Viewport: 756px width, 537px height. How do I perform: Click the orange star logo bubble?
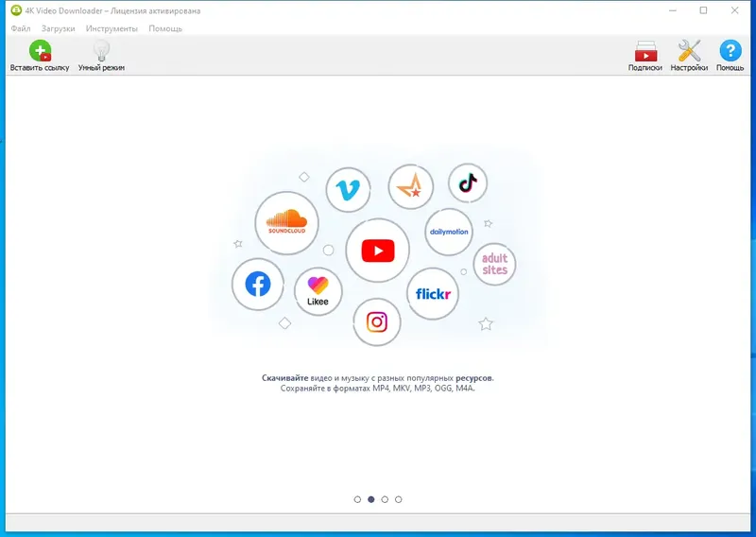(411, 186)
